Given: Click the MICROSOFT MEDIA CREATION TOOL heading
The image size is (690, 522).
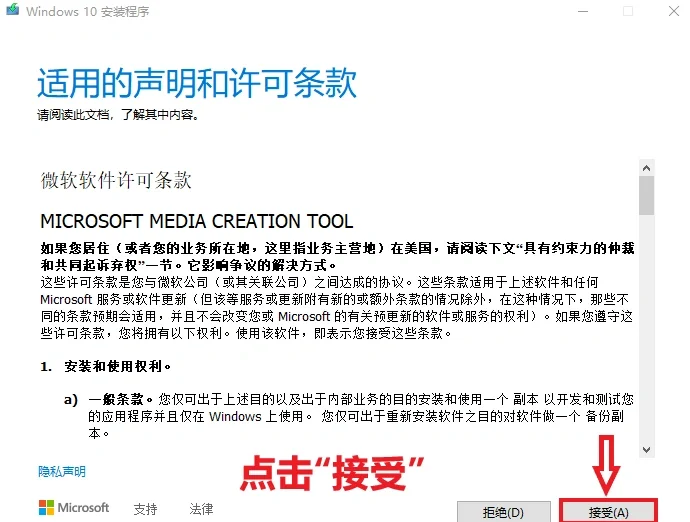Looking at the screenshot, I should pyautogui.click(x=196, y=221).
